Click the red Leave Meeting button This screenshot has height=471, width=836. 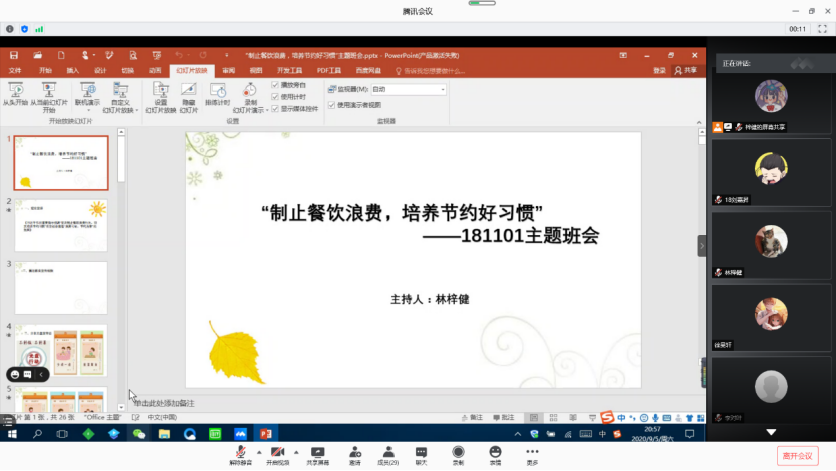[x=797, y=456]
